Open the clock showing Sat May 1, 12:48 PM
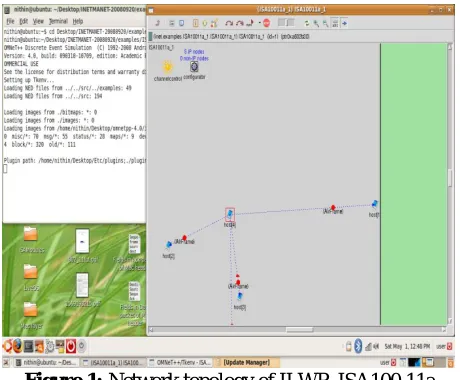Image resolution: width=460 pixels, height=380 pixels. tap(407, 347)
